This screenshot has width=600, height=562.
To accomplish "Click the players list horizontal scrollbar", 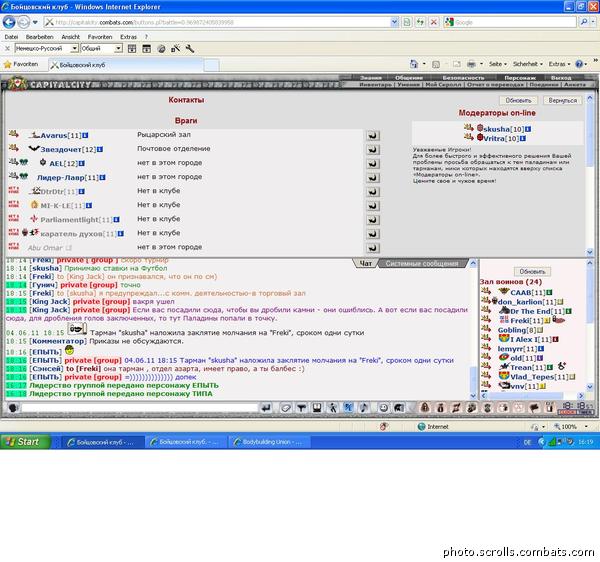I will click(x=533, y=396).
